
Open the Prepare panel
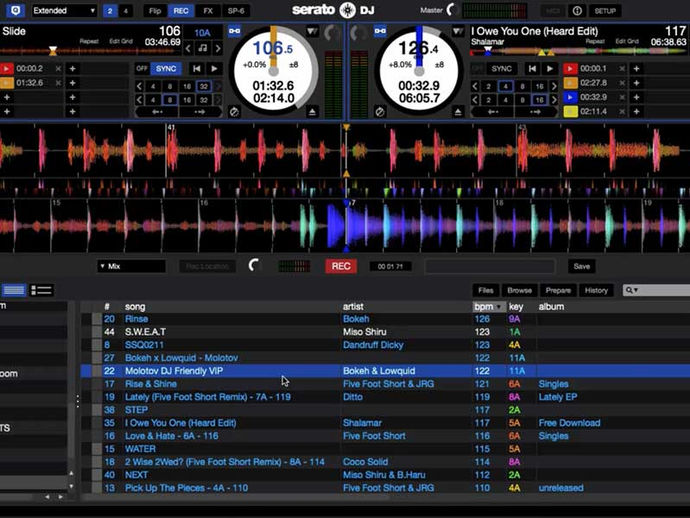[x=558, y=290]
